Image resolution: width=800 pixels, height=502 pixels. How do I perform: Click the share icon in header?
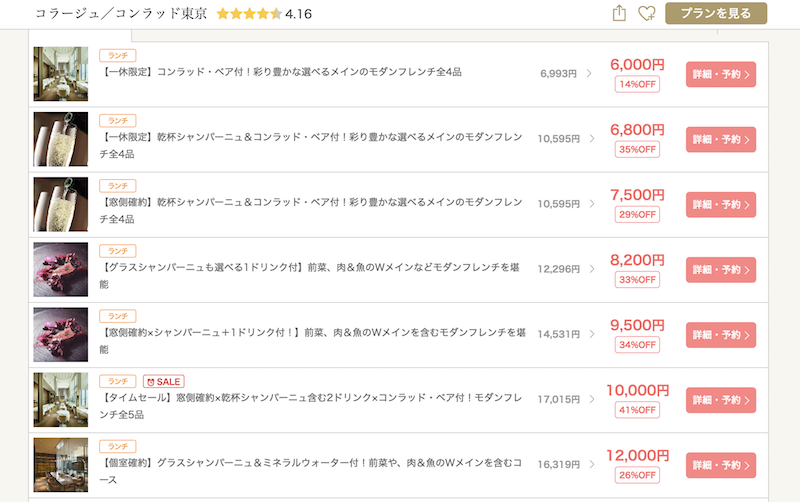(x=619, y=13)
